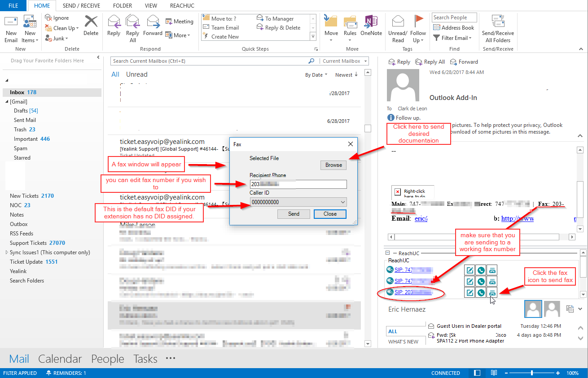Open the Filter Email dropdown
588x378 pixels.
click(452, 38)
